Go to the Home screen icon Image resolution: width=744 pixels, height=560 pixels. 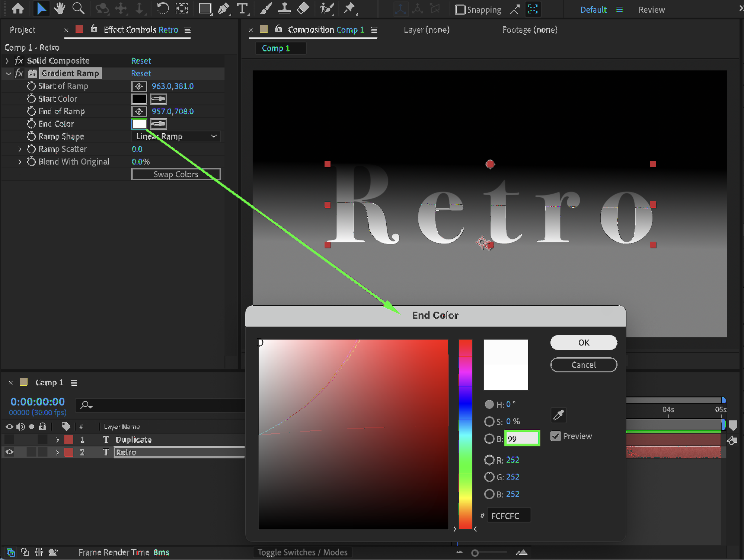[x=18, y=9]
